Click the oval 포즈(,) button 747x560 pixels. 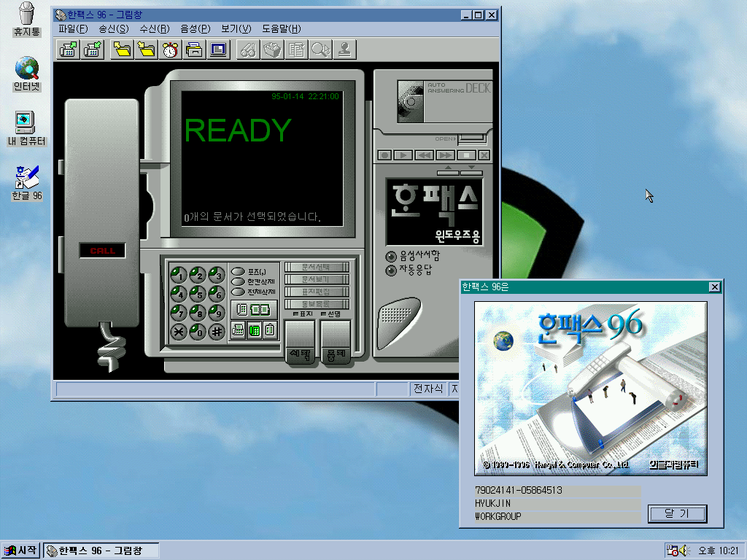click(x=238, y=271)
